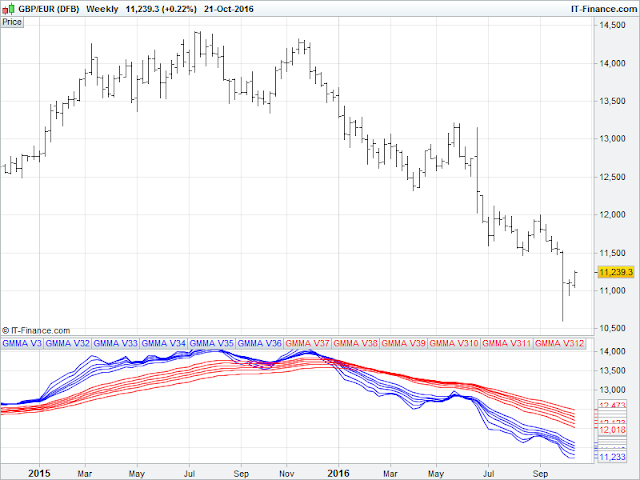Image resolution: width=640 pixels, height=480 pixels.
Task: Click the IT-Finance.com text in the header
Action: [603, 9]
